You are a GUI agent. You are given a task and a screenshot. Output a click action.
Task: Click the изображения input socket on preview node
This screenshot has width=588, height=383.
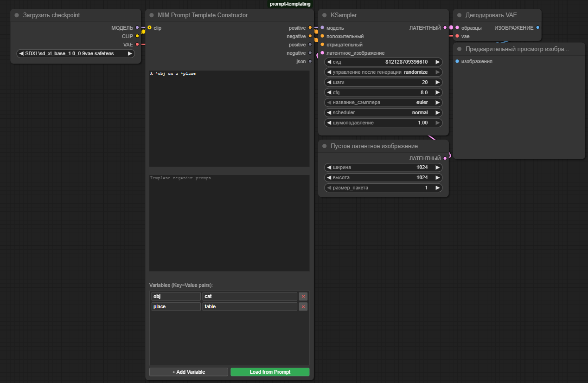click(457, 61)
